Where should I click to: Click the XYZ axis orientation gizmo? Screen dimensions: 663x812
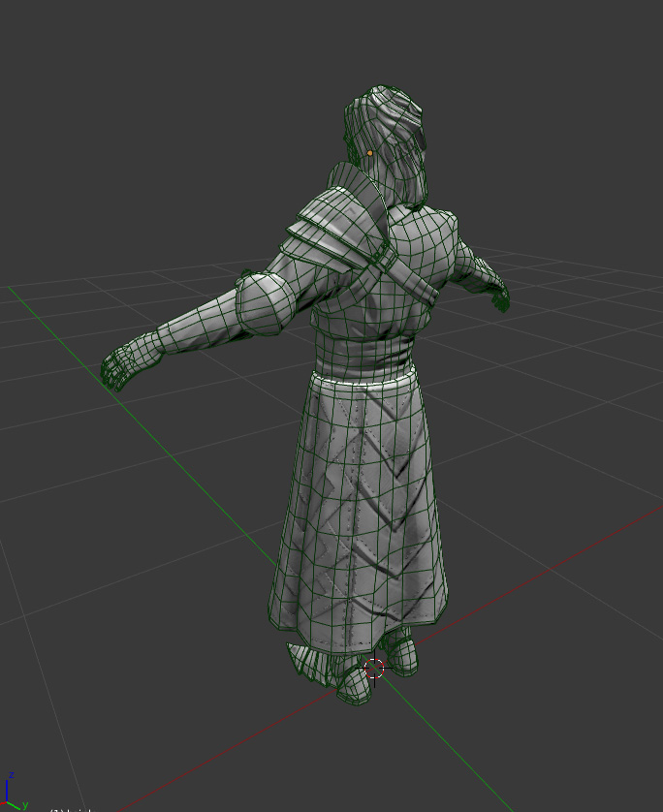click(14, 792)
